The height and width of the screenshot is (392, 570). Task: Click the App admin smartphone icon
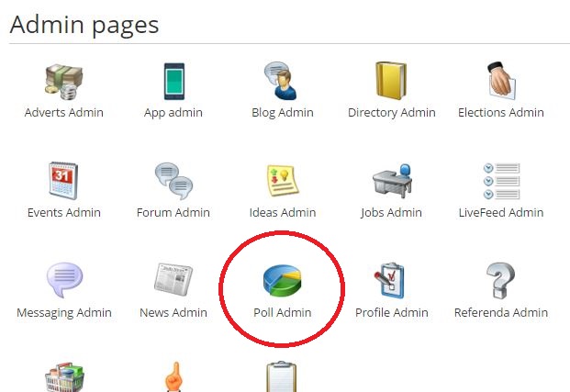(173, 82)
